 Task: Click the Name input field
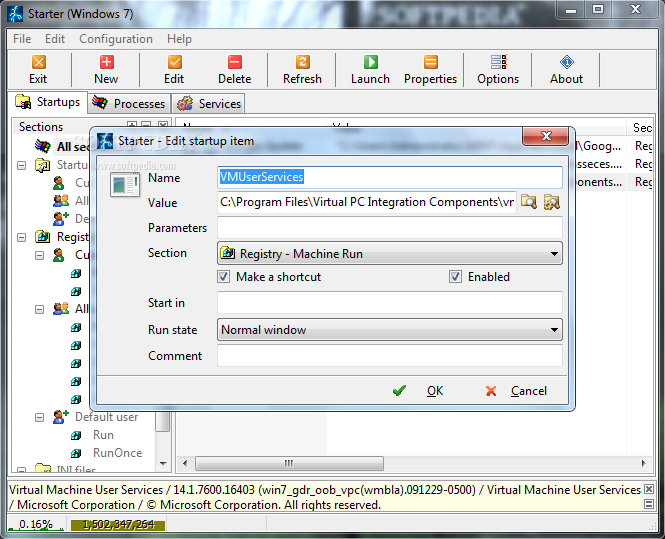click(x=390, y=177)
